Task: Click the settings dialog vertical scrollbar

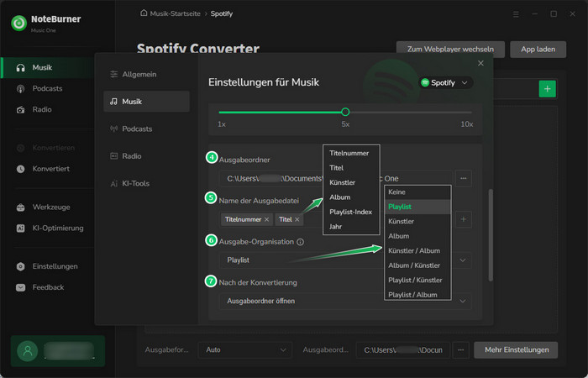Action: [x=491, y=235]
